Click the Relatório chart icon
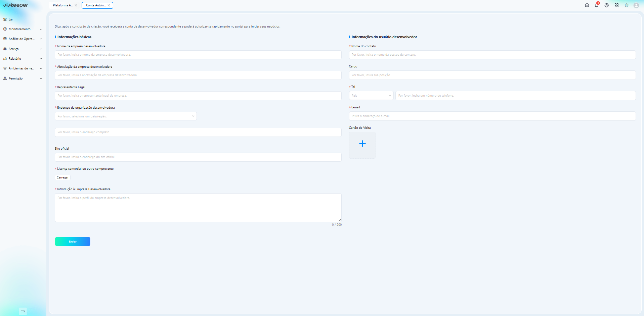This screenshot has height=316, width=644. pyautogui.click(x=5, y=59)
